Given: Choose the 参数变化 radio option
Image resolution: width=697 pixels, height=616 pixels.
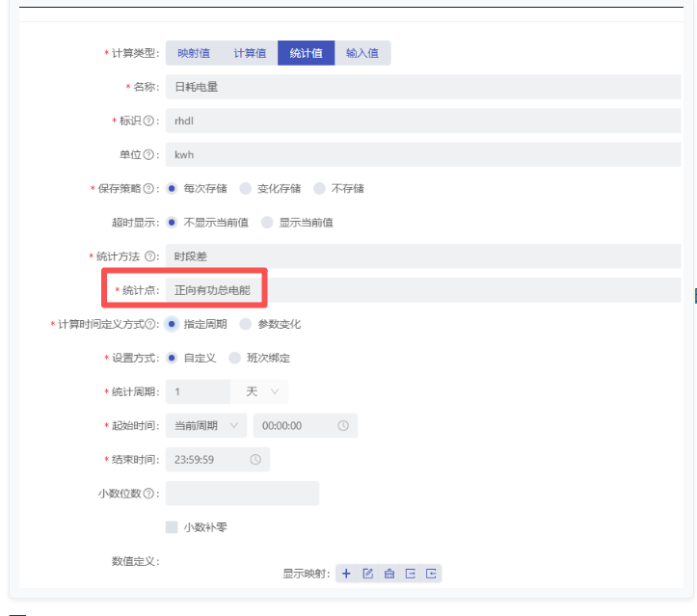Looking at the screenshot, I should pos(246,324).
